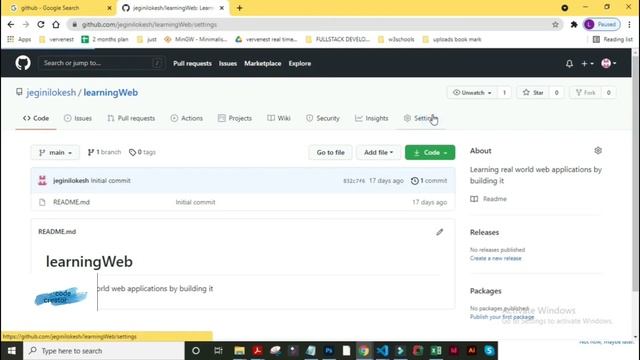Screen dimensions: 640x360
Task: Open Skype from the taskbar
Action: pyautogui.click(x=489, y=351)
